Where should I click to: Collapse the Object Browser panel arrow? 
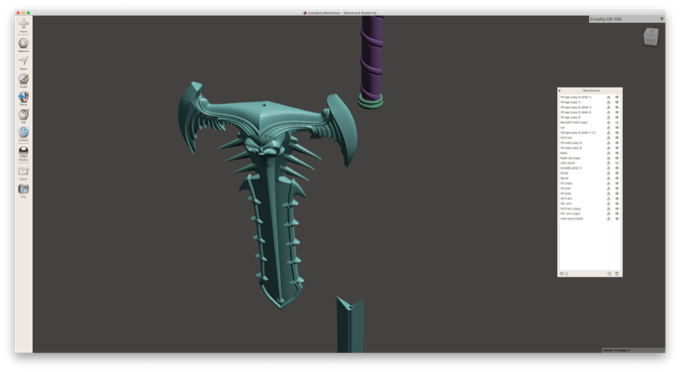(x=559, y=91)
